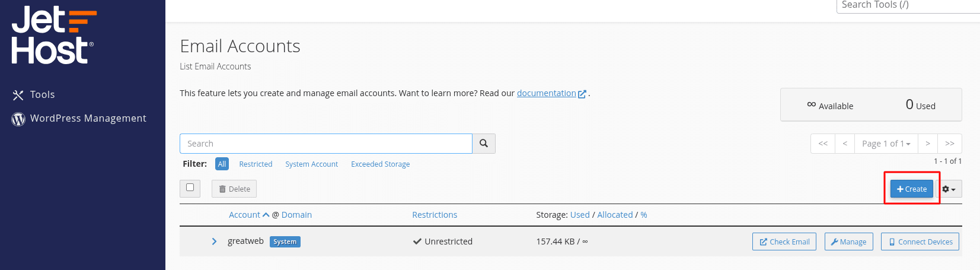Click Check Email for greatweb
This screenshot has height=270, width=980.
click(x=784, y=242)
